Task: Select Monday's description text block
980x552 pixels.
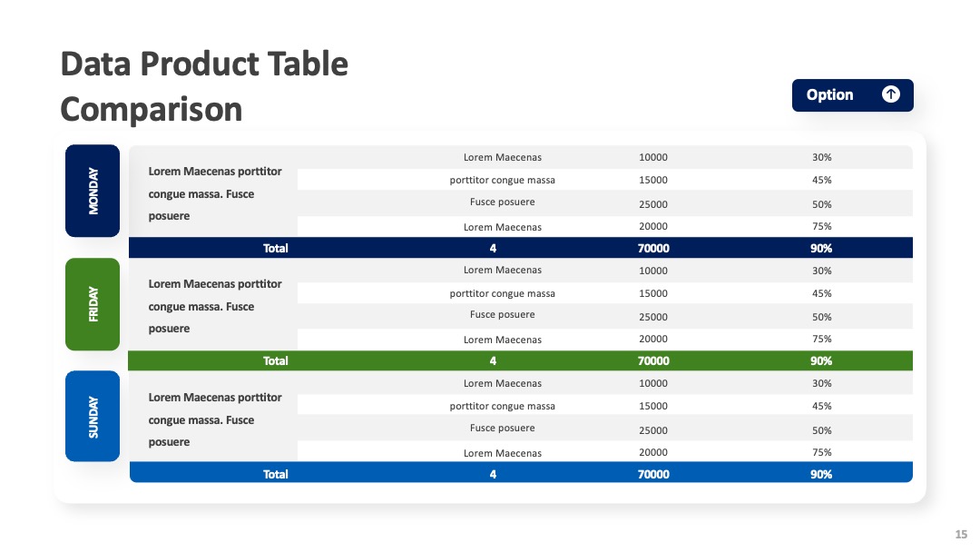Action: click(214, 193)
